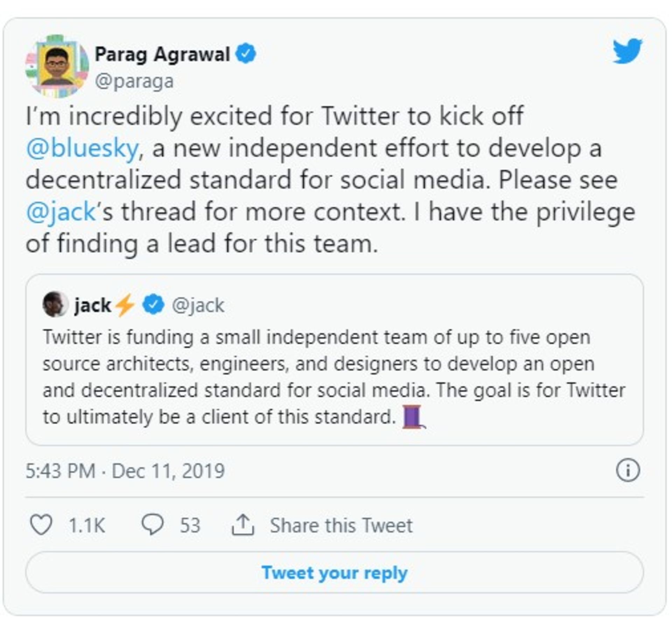This screenshot has height=628, width=672.
Task: Click Share this Tweet text
Action: (x=341, y=525)
